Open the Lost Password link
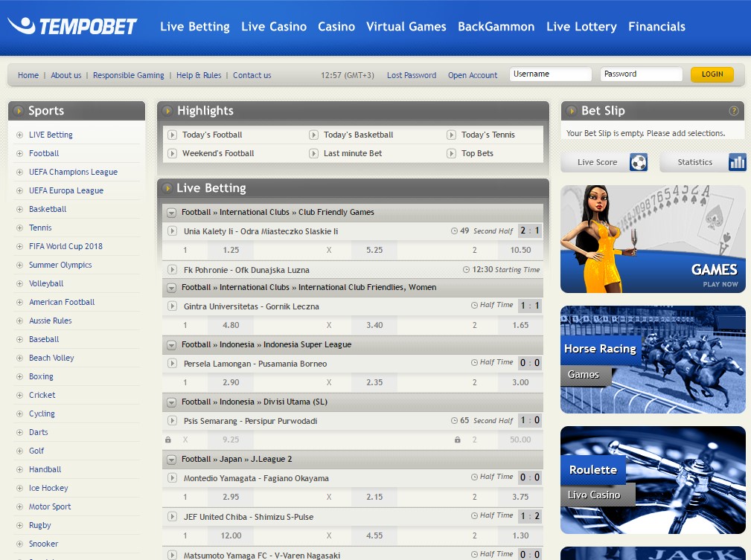Viewport: 751px width, 560px height. [x=411, y=75]
